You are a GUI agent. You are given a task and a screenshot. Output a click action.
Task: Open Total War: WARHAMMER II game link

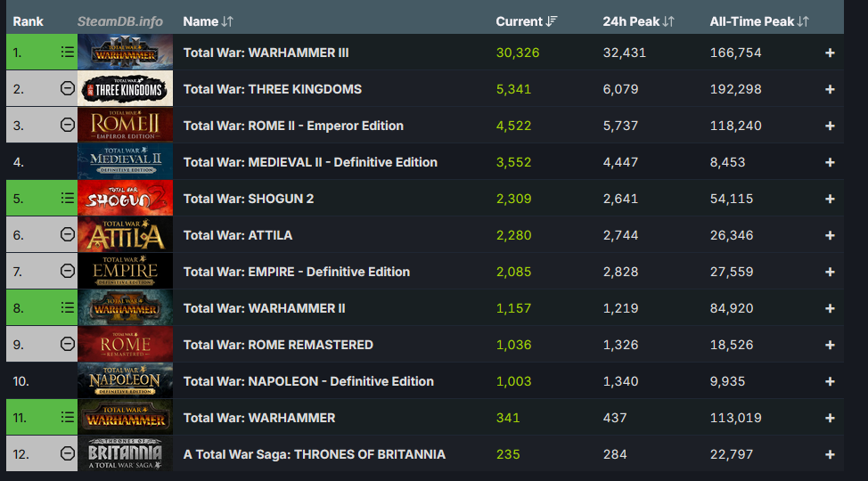(264, 308)
